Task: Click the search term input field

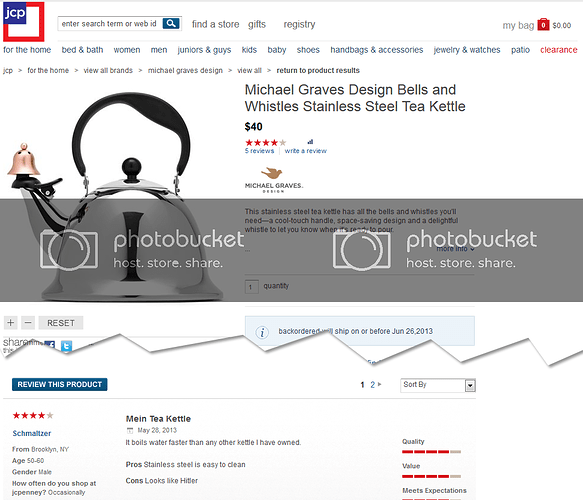Action: pyautogui.click(x=110, y=24)
